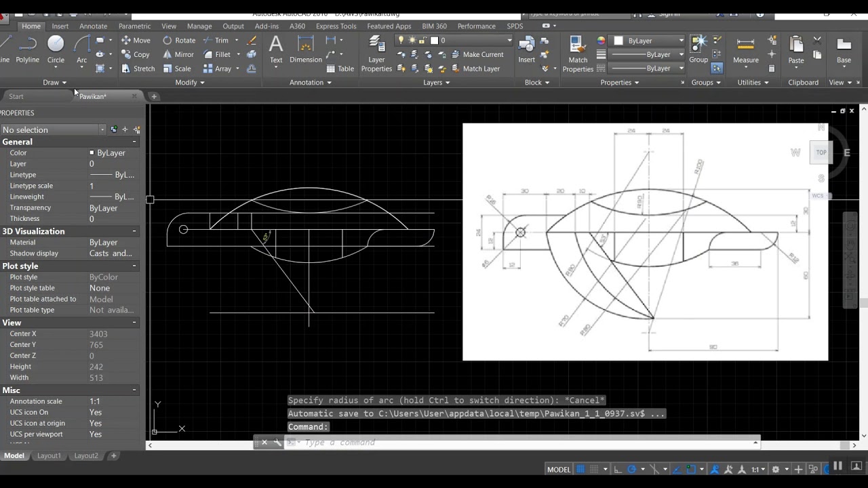Viewport: 868px width, 488px height.
Task: Click the reference drawing image in canvas
Action: pyautogui.click(x=645, y=242)
